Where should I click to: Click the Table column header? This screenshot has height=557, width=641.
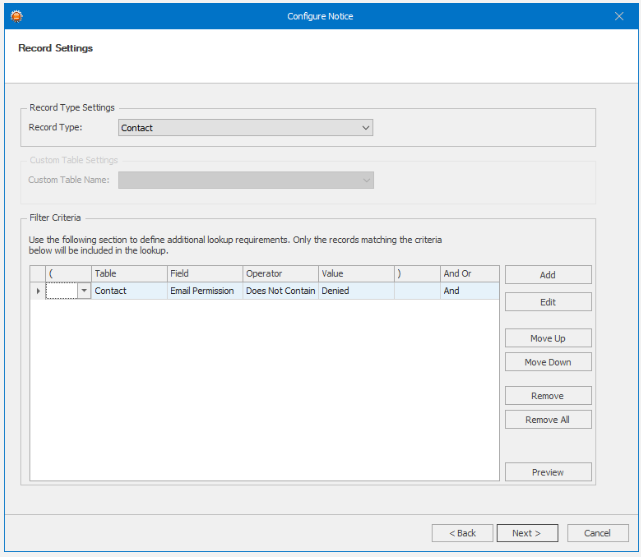[x=129, y=274]
